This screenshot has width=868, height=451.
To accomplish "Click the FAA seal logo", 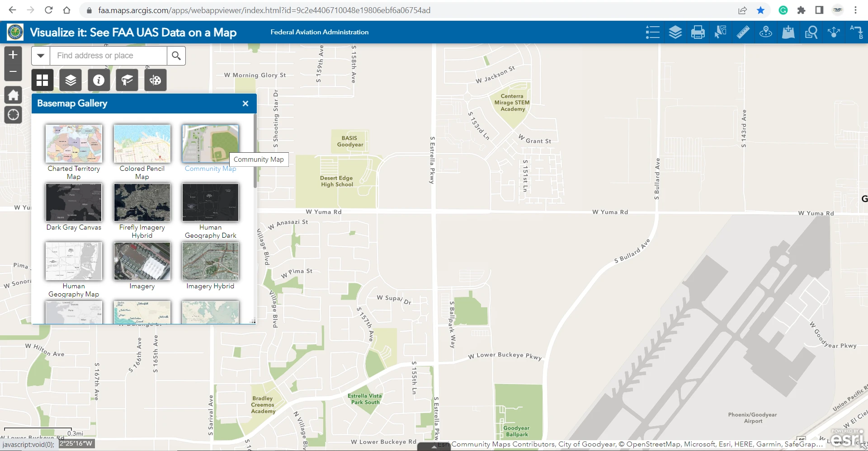I will [x=15, y=32].
